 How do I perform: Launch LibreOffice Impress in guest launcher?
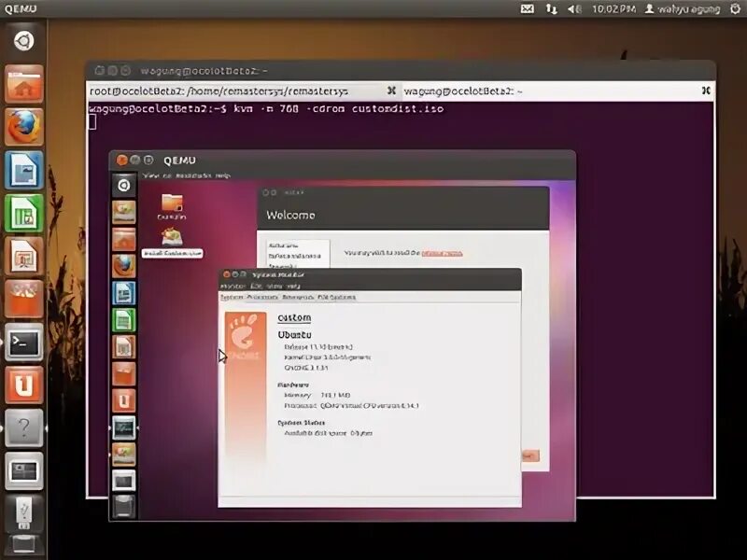pos(124,346)
